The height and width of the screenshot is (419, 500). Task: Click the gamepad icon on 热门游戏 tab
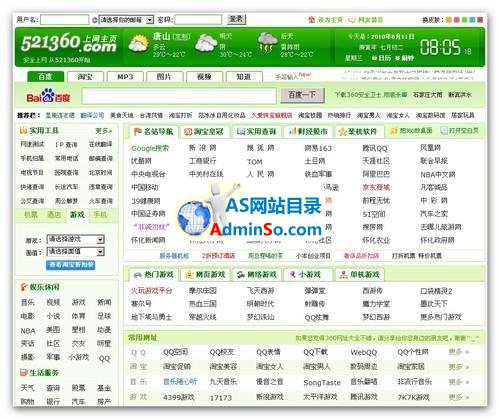tap(138, 275)
